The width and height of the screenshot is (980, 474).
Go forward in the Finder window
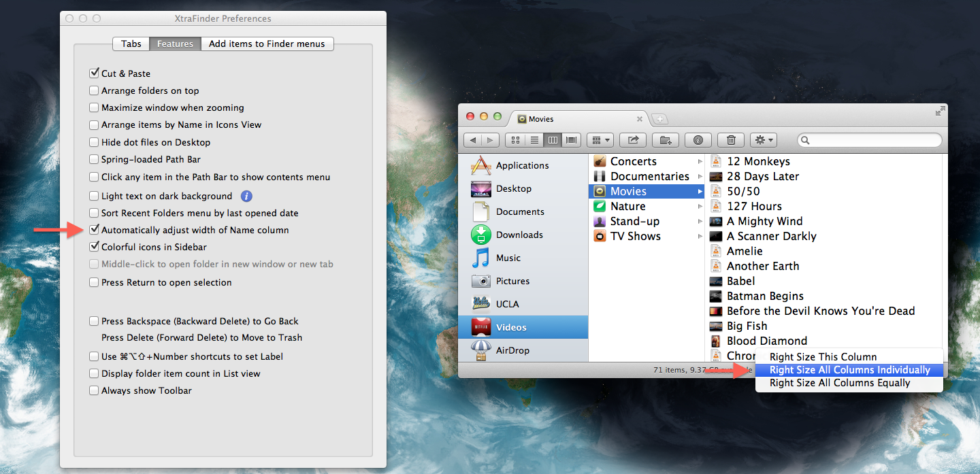pos(491,140)
